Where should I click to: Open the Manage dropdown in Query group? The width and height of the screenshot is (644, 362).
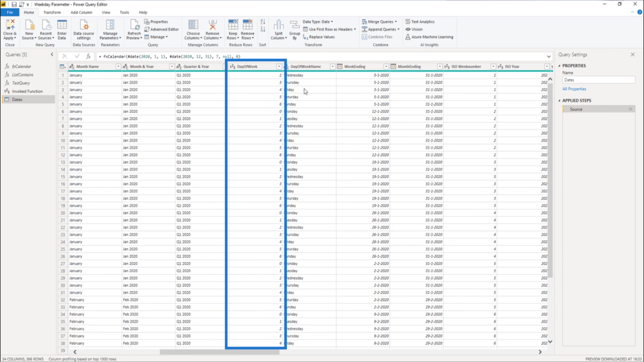coord(156,37)
